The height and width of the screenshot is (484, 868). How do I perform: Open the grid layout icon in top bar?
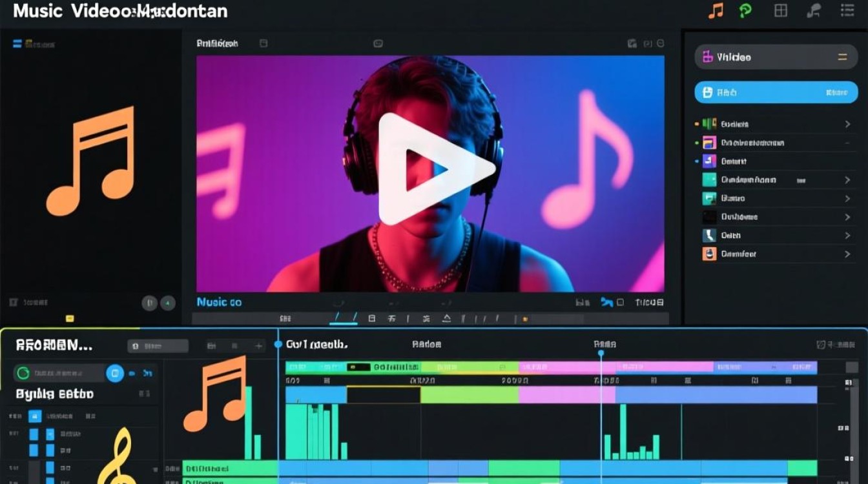pos(781,10)
